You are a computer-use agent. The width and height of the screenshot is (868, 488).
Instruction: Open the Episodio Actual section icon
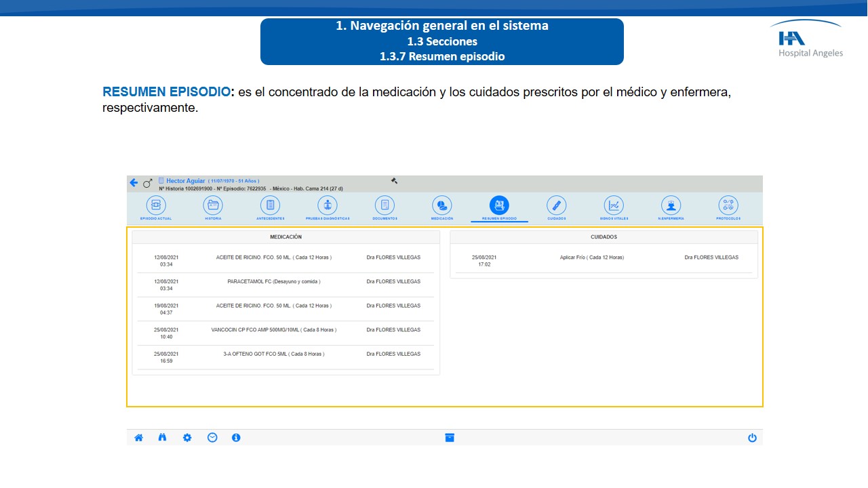156,205
